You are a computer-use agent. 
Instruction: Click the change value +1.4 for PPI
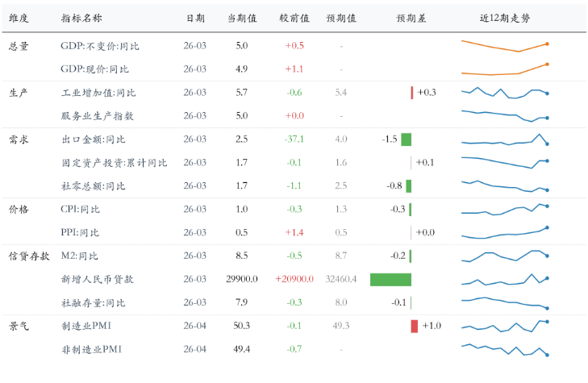click(x=294, y=233)
